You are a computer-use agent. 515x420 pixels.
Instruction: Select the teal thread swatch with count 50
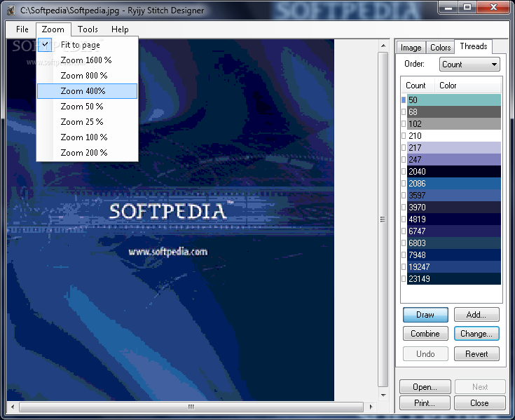click(454, 100)
